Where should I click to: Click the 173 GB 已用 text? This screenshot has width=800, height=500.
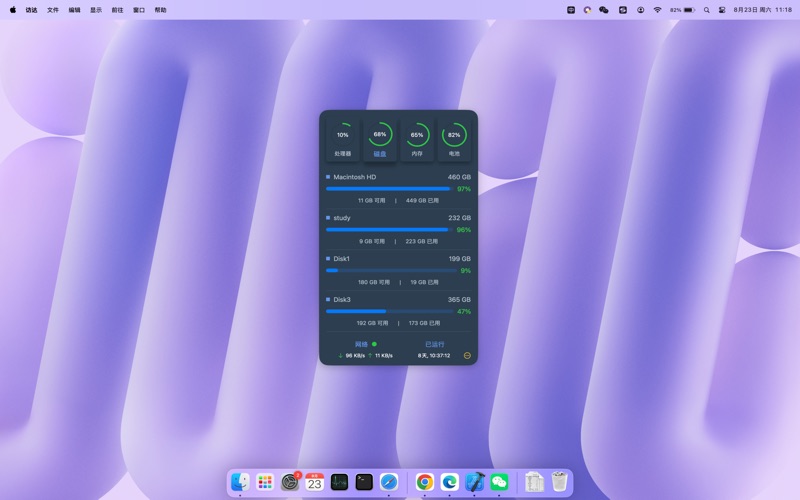424,323
